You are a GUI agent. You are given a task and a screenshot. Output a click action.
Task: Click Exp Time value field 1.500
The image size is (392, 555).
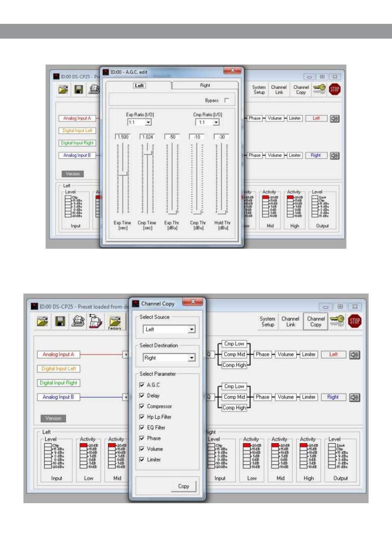point(123,137)
